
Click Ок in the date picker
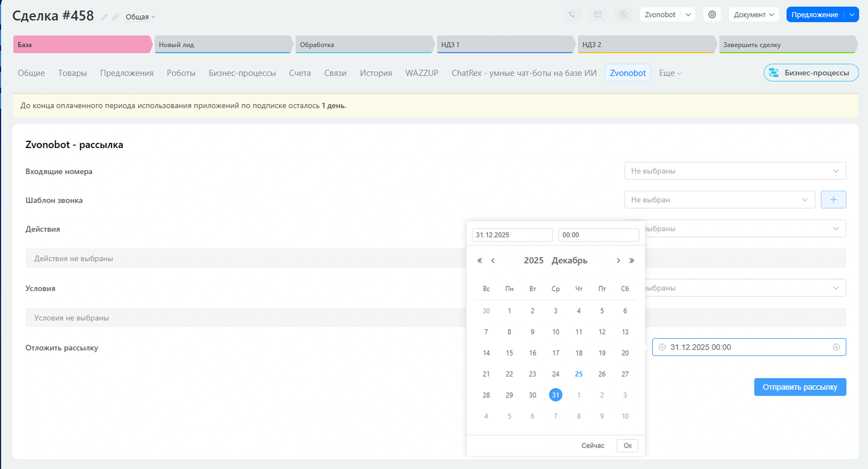click(627, 446)
